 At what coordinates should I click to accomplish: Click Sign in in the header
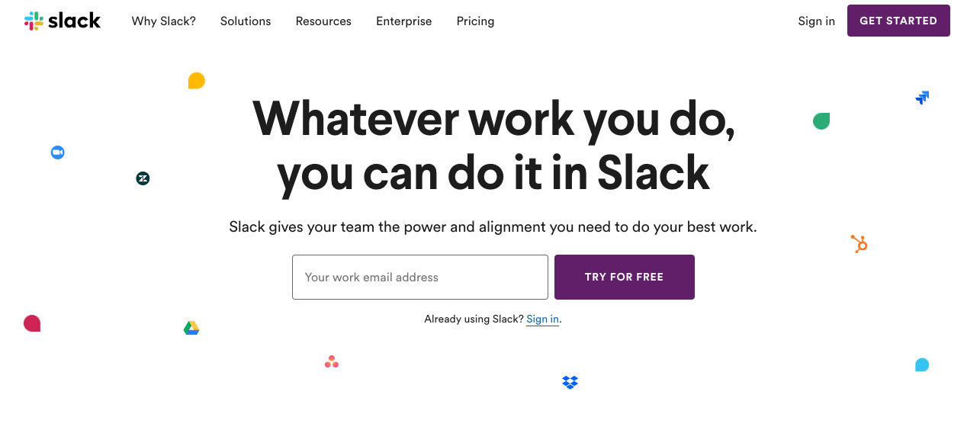point(816,21)
